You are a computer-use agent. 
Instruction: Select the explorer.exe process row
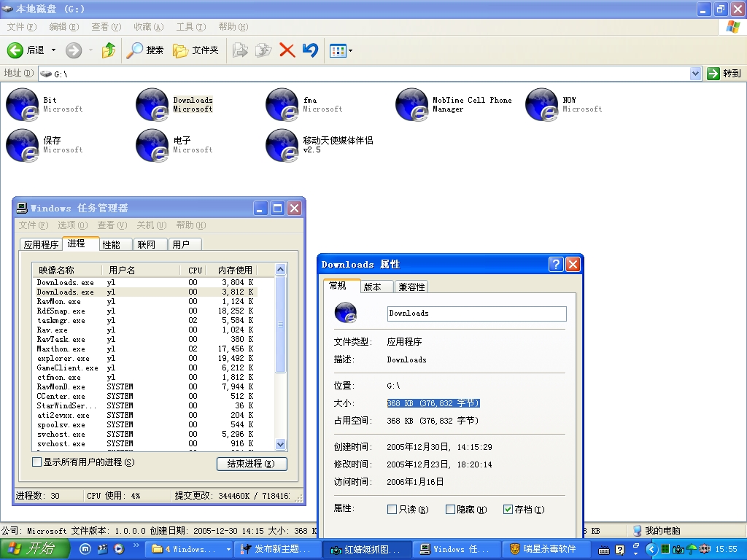point(145,358)
